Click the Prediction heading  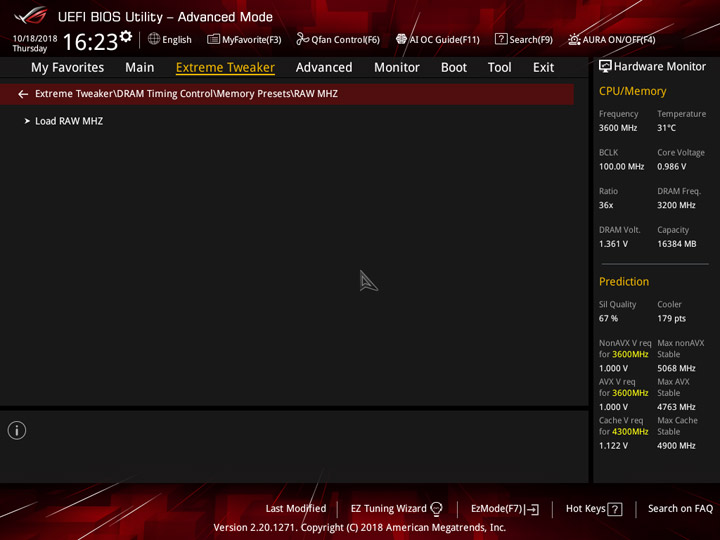pyautogui.click(x=624, y=281)
